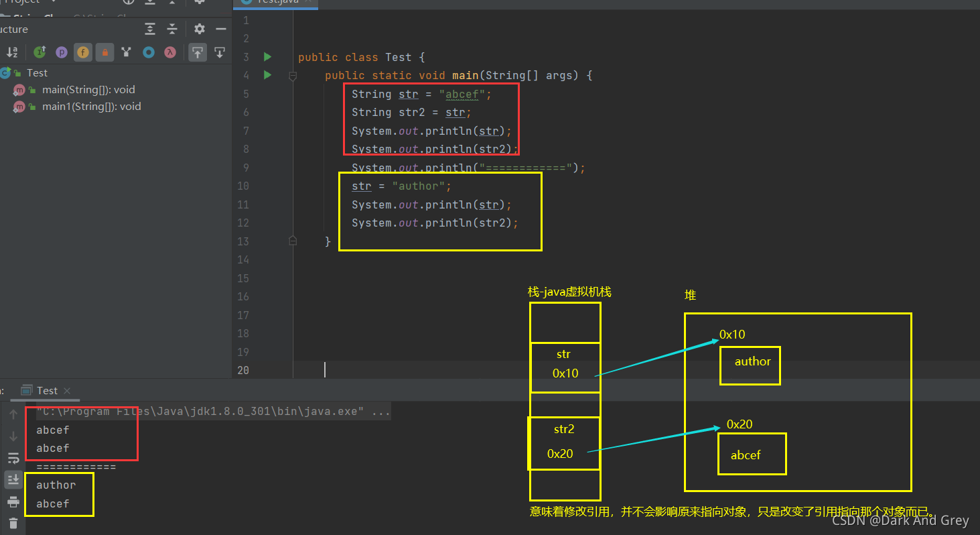Run main method from line 4 gutter
This screenshot has height=535, width=980.
[268, 75]
